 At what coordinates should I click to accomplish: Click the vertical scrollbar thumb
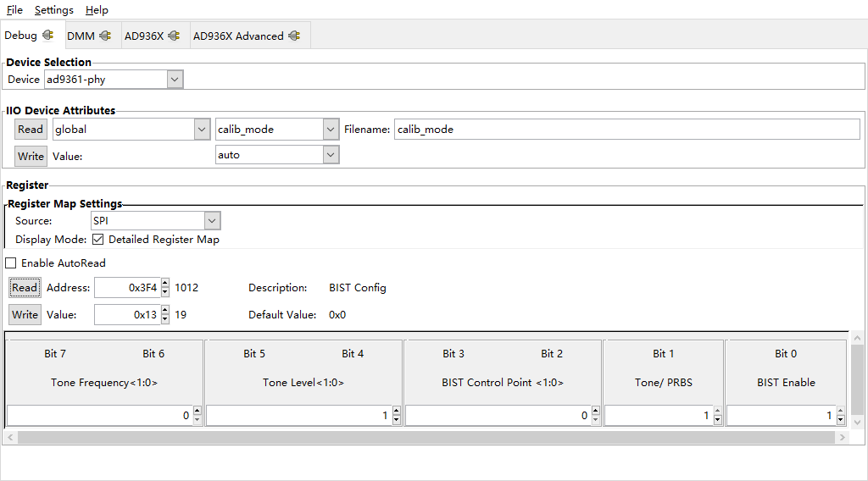(x=857, y=379)
